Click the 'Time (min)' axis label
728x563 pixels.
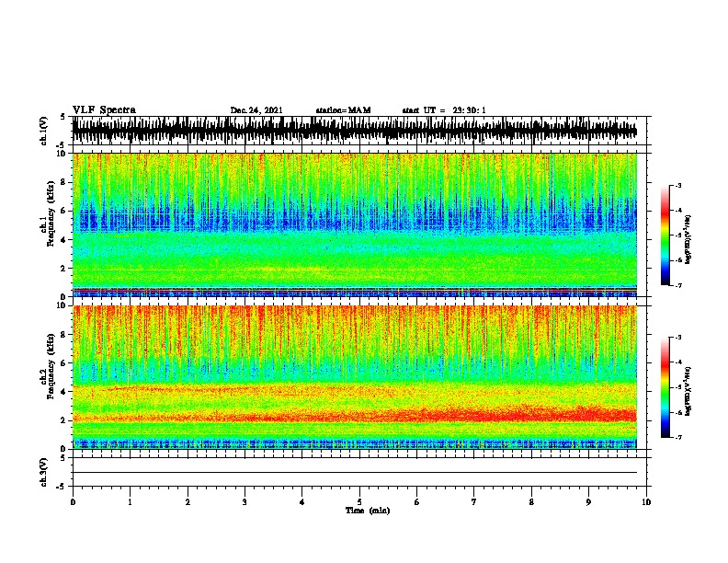click(368, 511)
